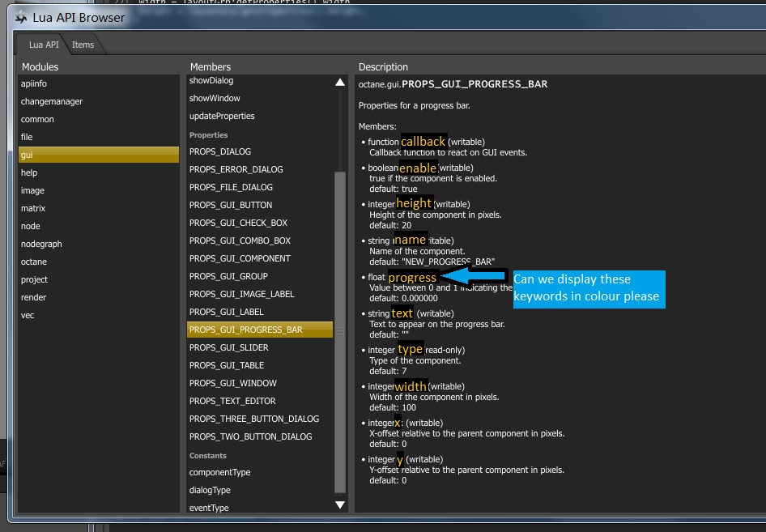Select PROPS_TEXT_EDITOR in Members list
766x532 pixels.
click(260, 402)
